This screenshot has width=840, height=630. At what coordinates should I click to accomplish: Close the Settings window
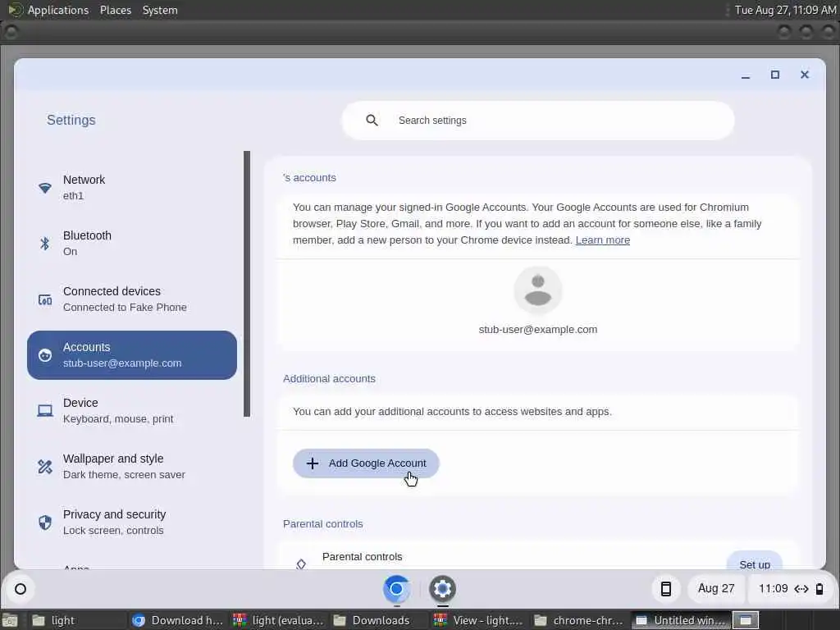805,75
